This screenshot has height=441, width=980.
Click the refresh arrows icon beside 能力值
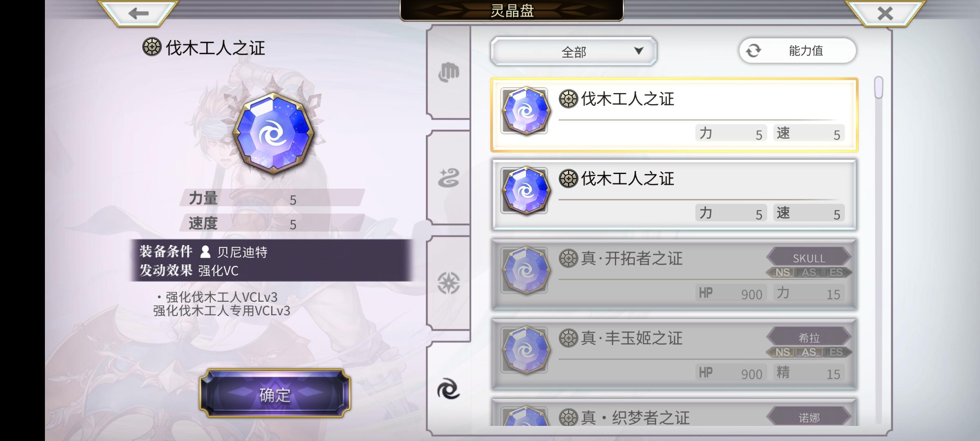[x=753, y=51]
